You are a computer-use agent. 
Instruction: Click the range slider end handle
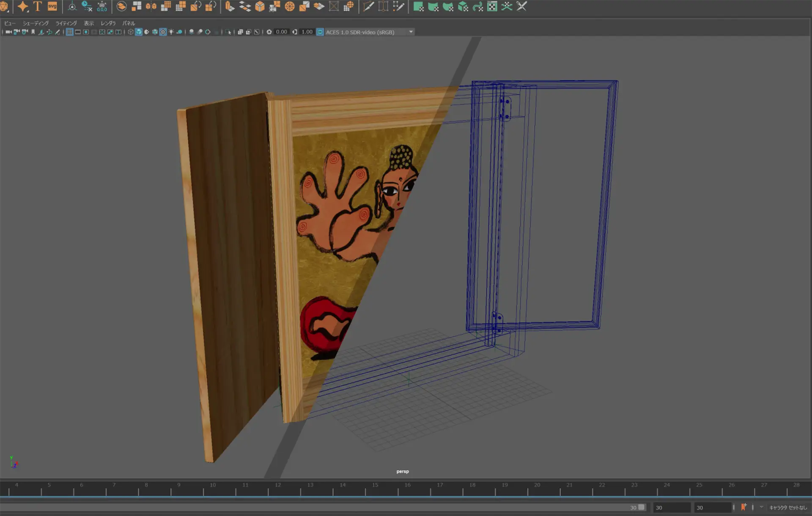coord(642,507)
